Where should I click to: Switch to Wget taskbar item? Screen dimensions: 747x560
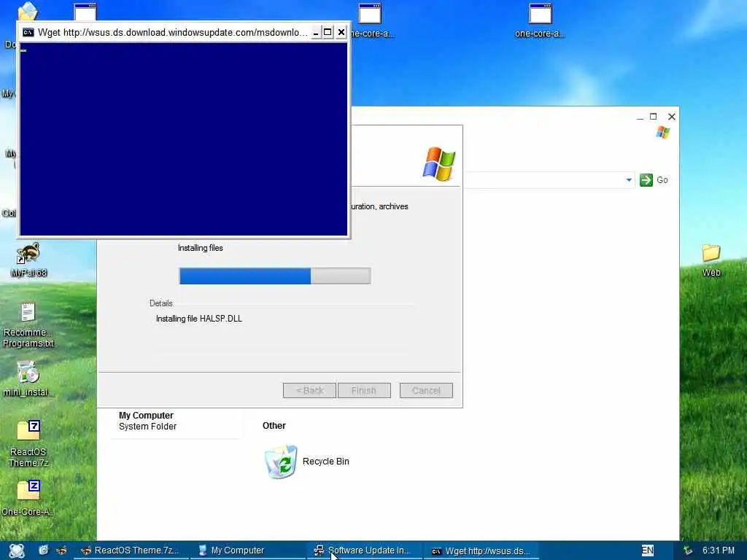[481, 551]
